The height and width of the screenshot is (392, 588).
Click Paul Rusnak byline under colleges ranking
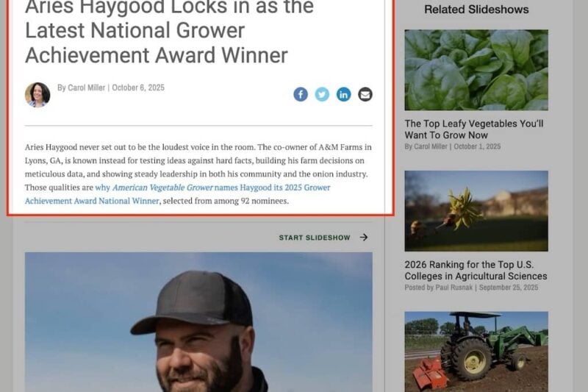click(x=453, y=288)
